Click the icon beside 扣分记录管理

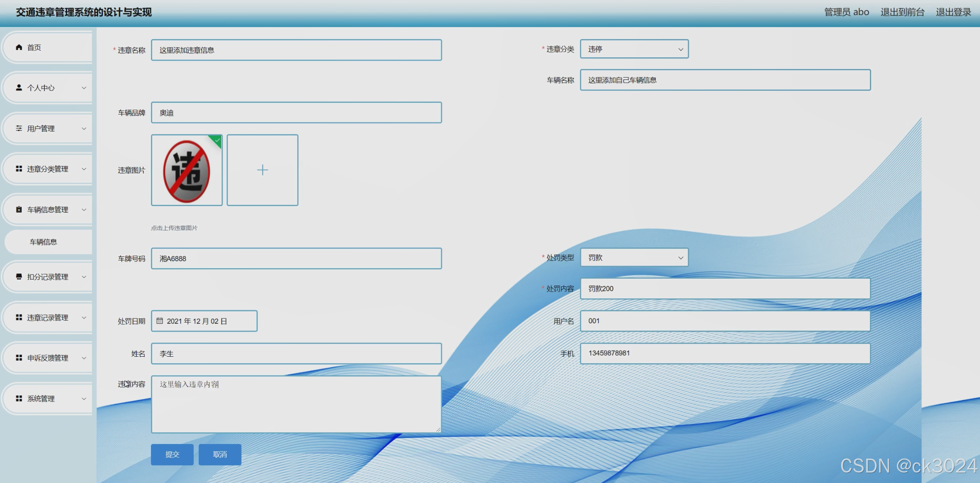[x=19, y=277]
